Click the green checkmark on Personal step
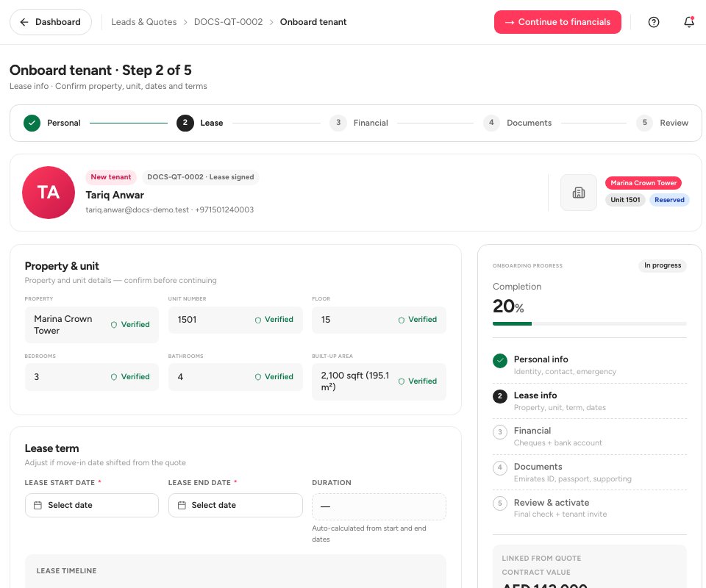Image resolution: width=706 pixels, height=588 pixels. coord(32,123)
